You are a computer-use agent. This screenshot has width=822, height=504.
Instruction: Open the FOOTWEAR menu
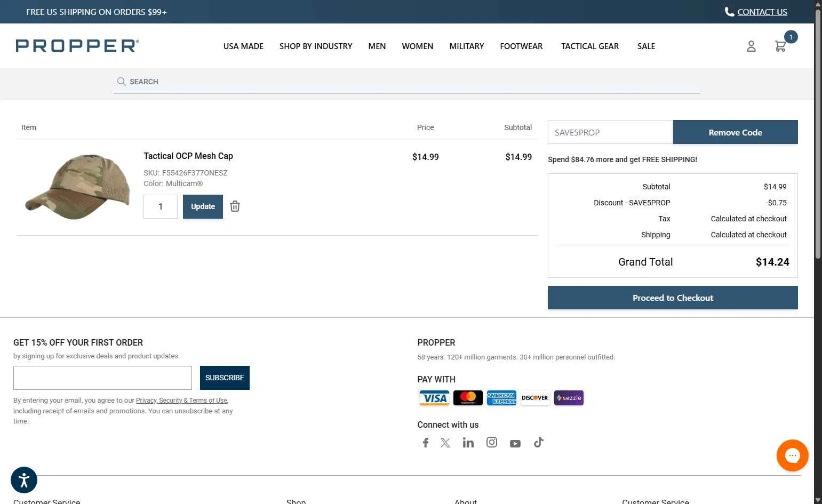click(x=521, y=46)
